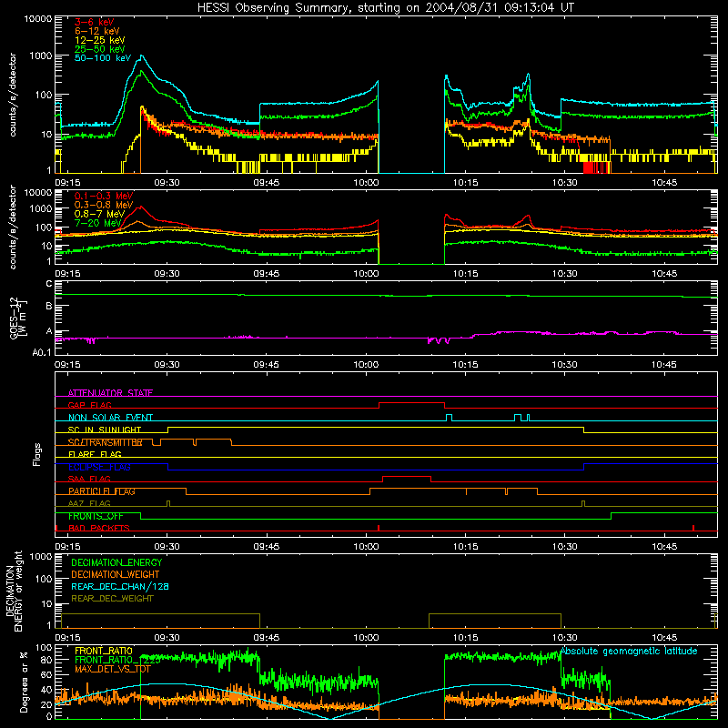
Task: Select the SAA_FLAG label
Action: [x=89, y=479]
